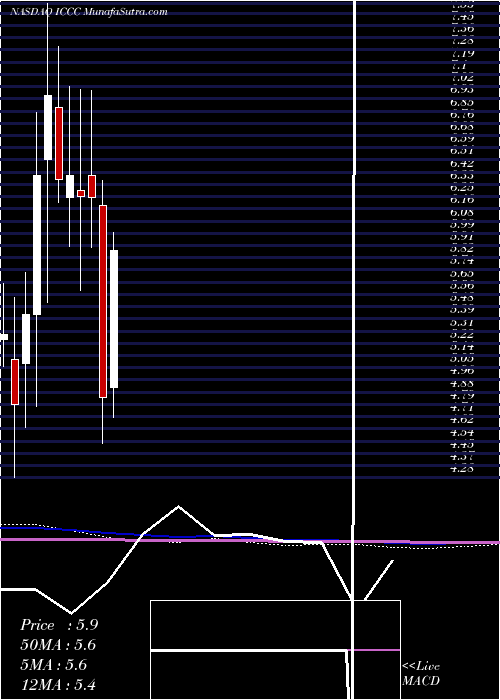Click the 7.02 price axis label

[463, 78]
